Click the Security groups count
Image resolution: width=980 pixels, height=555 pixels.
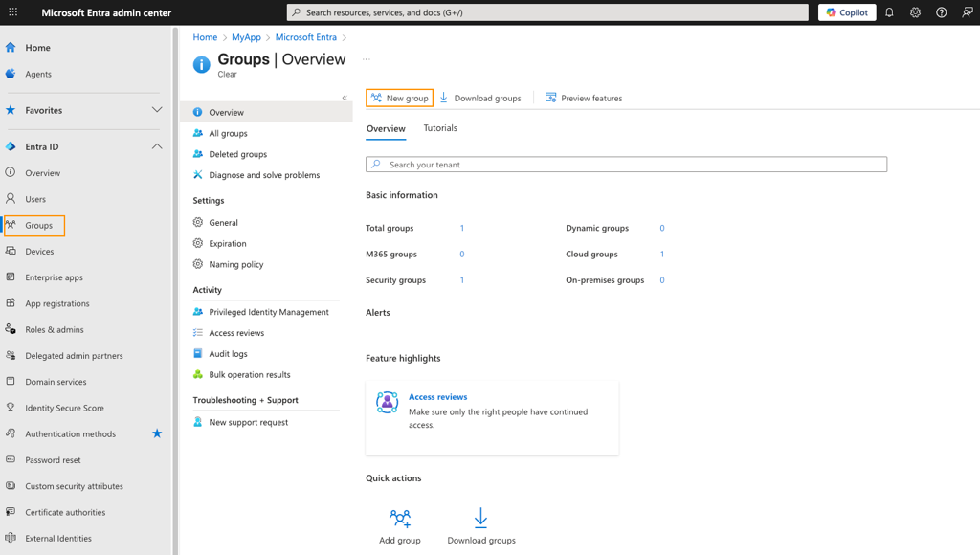(x=462, y=280)
